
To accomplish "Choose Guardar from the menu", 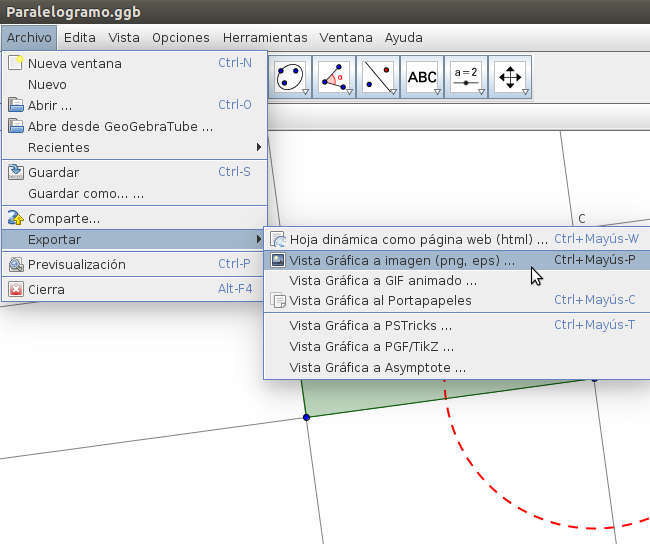I will tap(135, 172).
